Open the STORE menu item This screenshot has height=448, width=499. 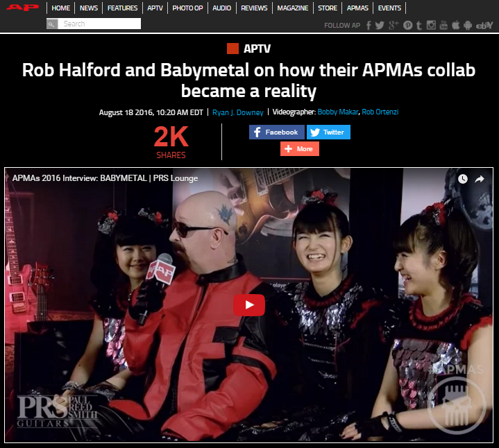pyautogui.click(x=328, y=8)
